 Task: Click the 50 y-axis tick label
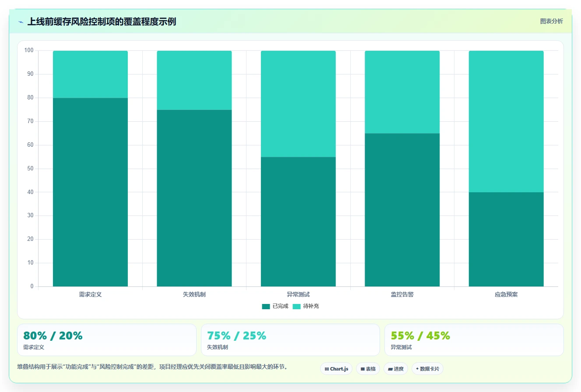[30, 169]
